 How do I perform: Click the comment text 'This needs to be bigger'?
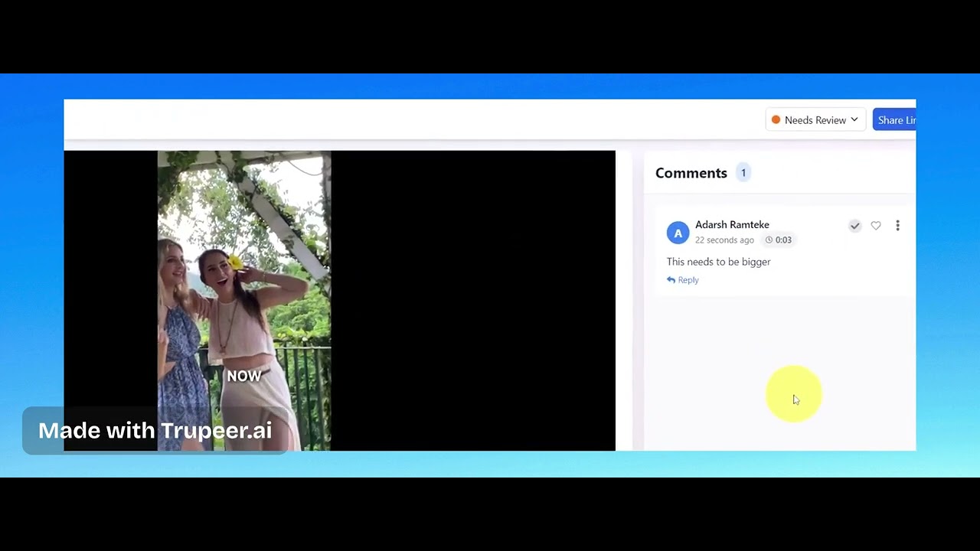pos(718,262)
